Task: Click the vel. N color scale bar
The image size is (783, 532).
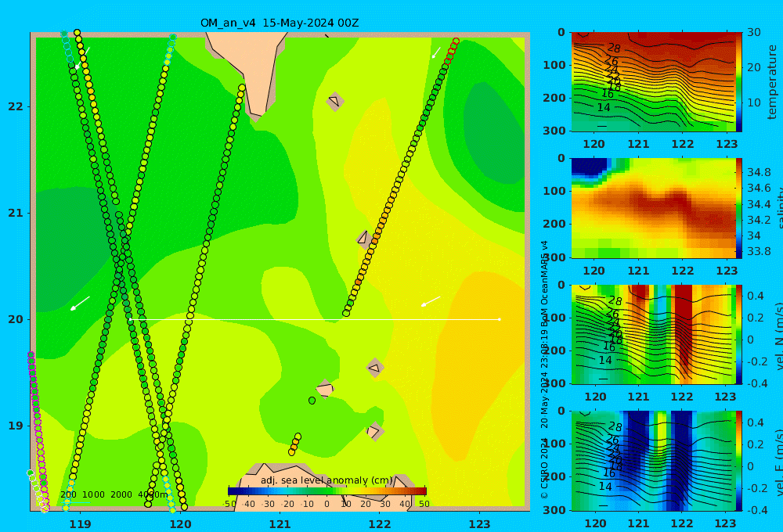Action: pos(739,334)
